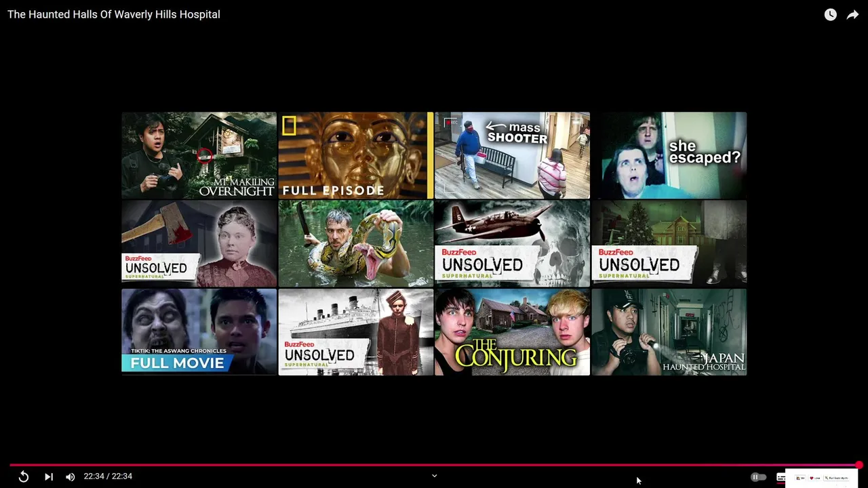868x488 pixels.
Task: Open the Tiktik Aswang Chronicles Full Movie
Action: 199,332
